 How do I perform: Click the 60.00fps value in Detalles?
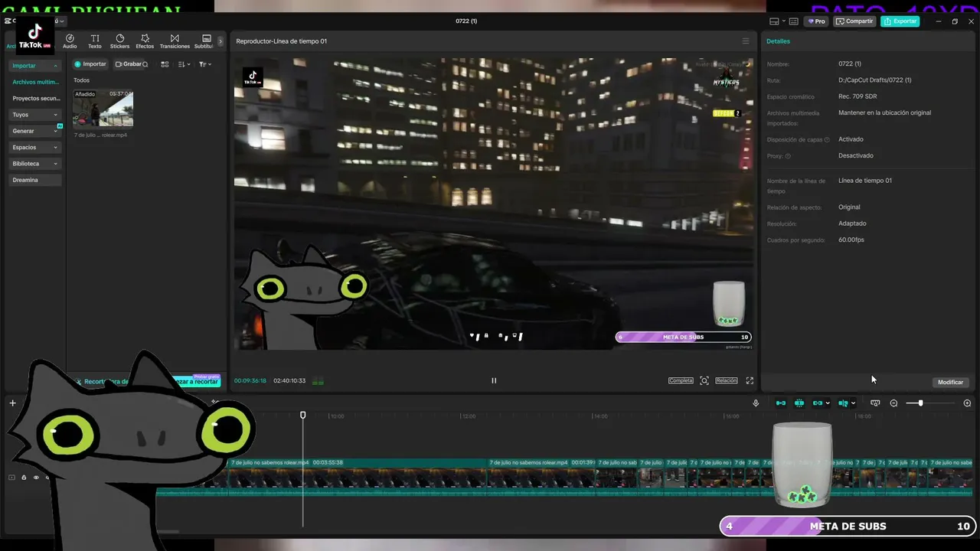(x=851, y=240)
